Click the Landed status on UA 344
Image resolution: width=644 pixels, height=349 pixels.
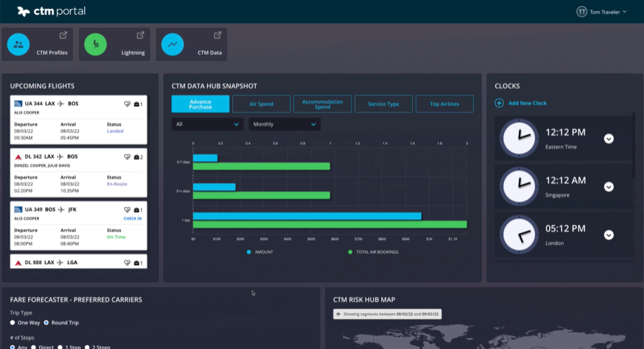click(x=115, y=131)
